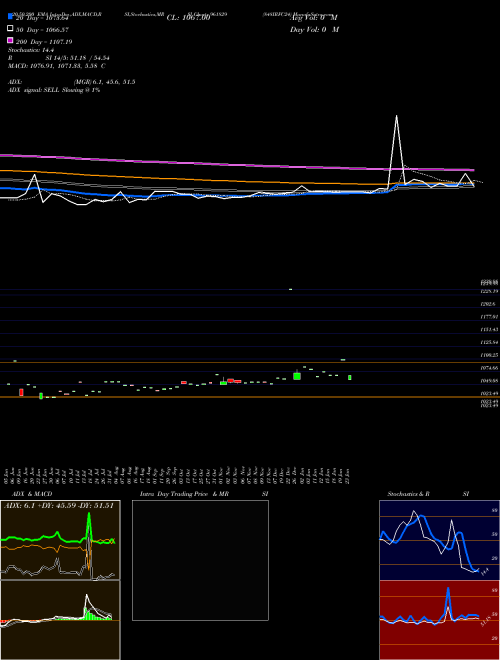Screen dimensions: 500x660
Task: Click the '50 Day = 1066.57' label
Action: tap(42, 30)
